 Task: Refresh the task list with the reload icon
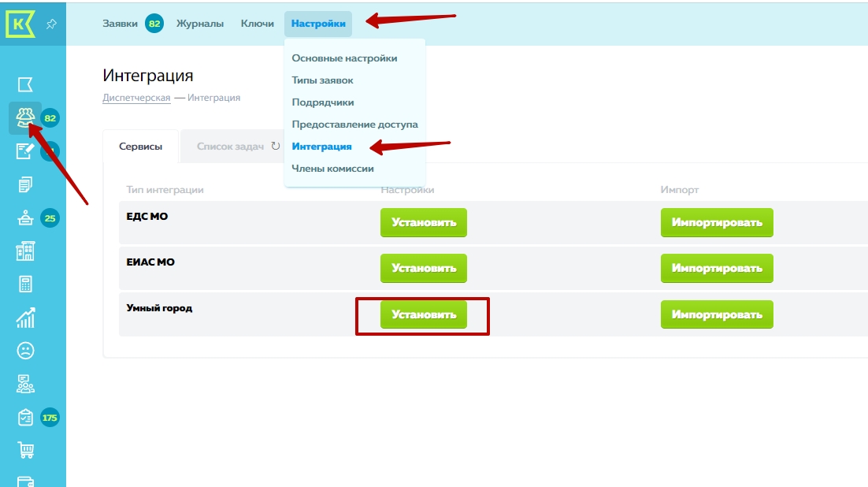coord(275,147)
